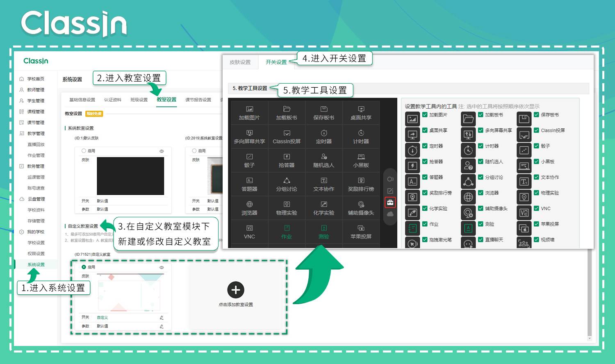
Task: Uncheck the 物理实验 checkbox in tool list
Action: point(536,193)
